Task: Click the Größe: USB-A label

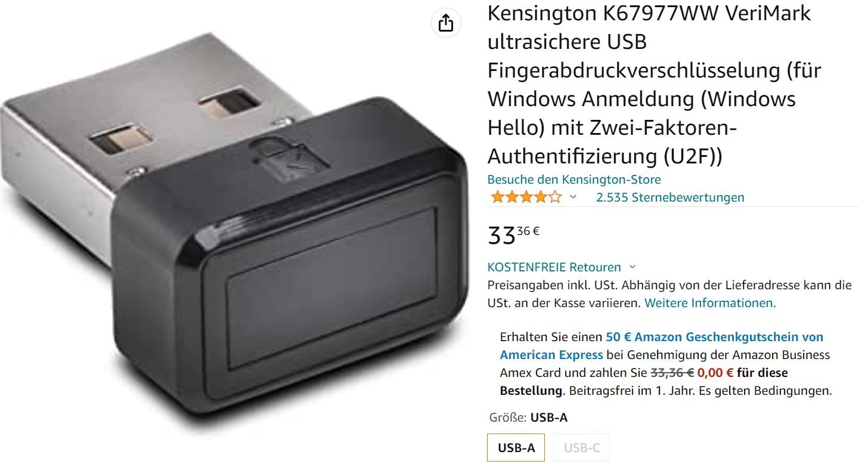Action: click(528, 418)
